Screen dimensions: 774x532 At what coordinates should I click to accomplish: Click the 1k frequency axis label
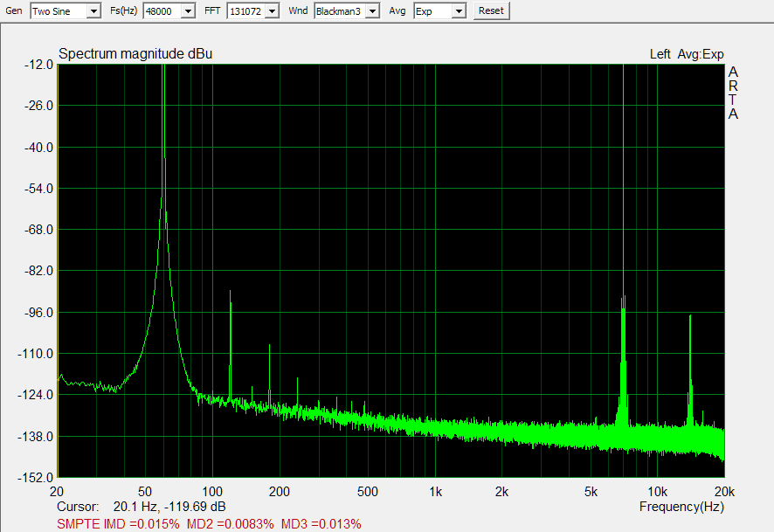[435, 492]
